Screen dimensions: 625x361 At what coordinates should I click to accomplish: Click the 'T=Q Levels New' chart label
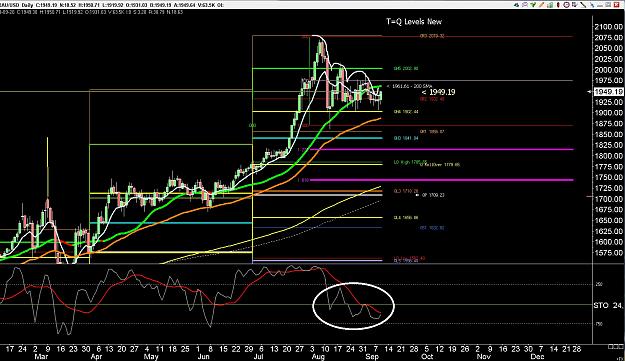pyautogui.click(x=414, y=22)
